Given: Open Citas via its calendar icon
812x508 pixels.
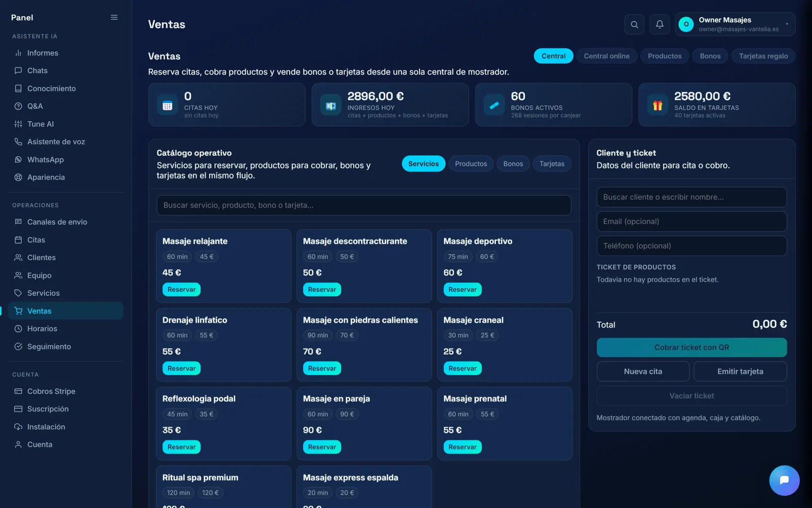Looking at the screenshot, I should point(18,240).
